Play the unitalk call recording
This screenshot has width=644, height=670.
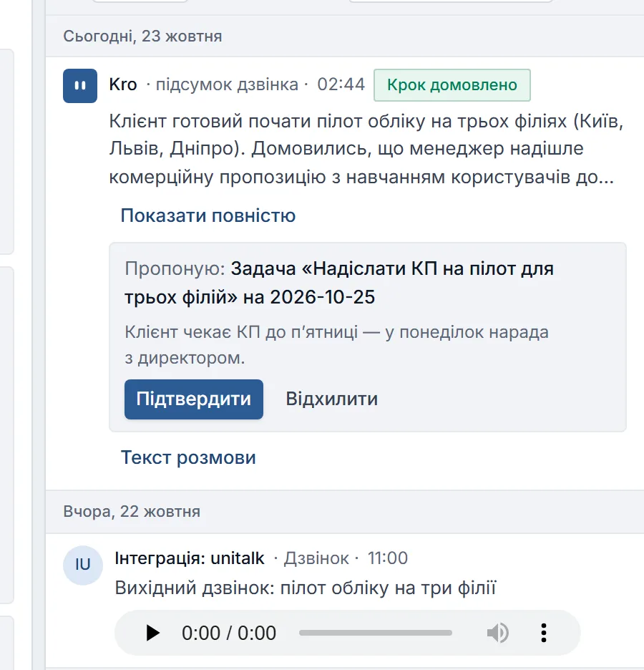pos(152,633)
